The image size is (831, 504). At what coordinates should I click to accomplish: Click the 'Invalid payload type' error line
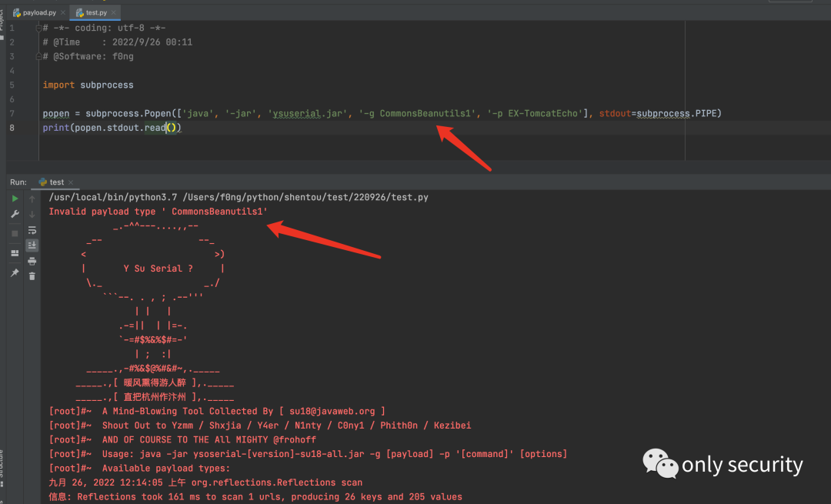(158, 212)
